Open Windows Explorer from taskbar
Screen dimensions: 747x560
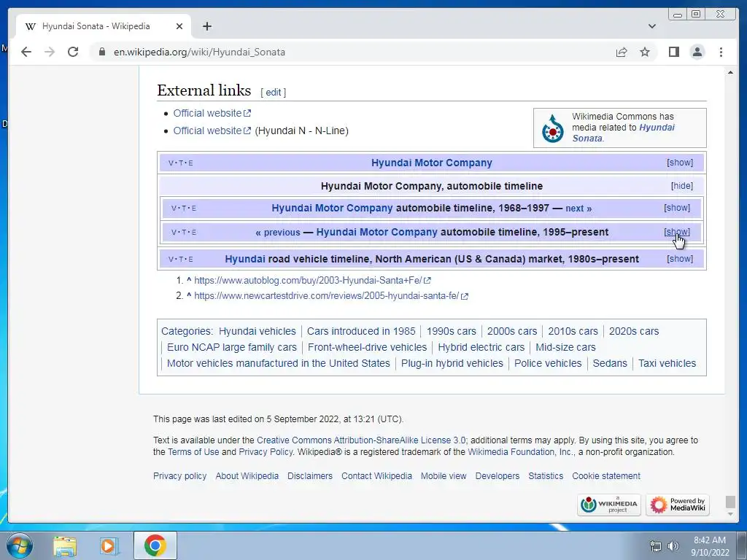click(64, 546)
